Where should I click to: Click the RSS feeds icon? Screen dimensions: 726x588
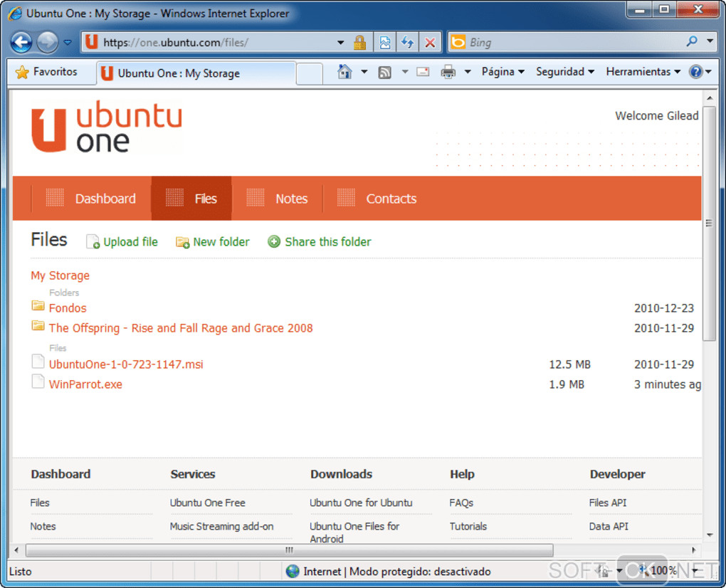(x=385, y=72)
